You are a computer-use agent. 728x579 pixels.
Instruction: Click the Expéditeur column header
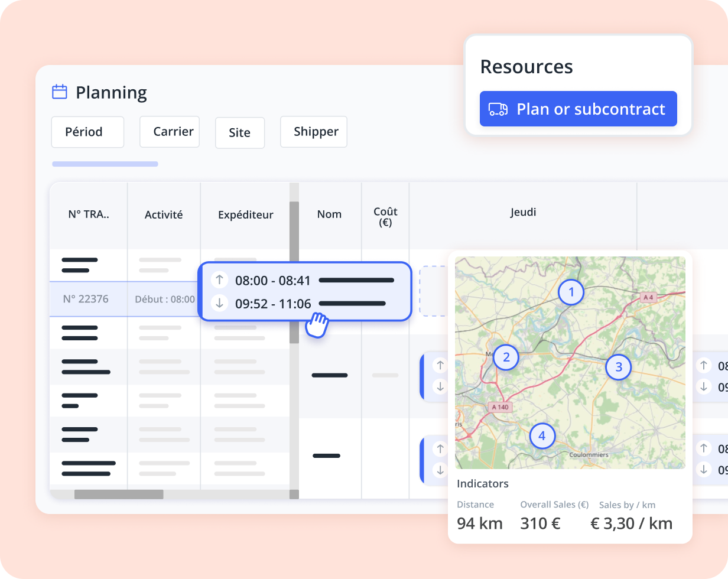click(246, 214)
